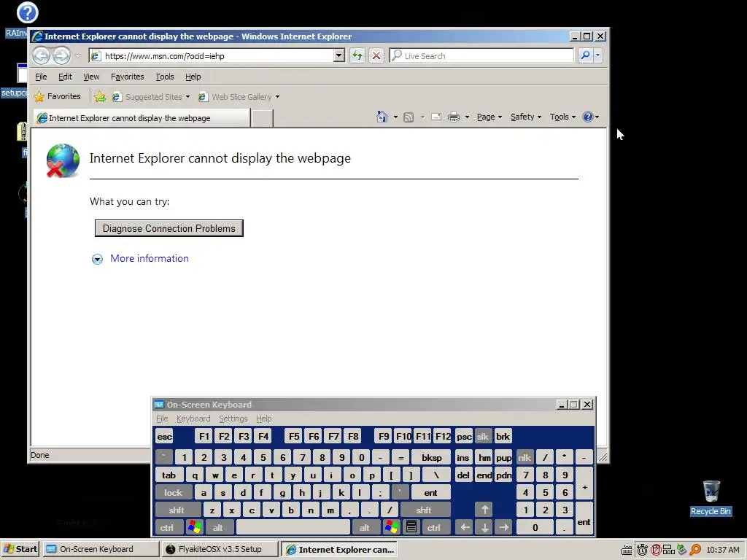Open the View menu in Internet Explorer
The height and width of the screenshot is (560, 747).
(91, 77)
